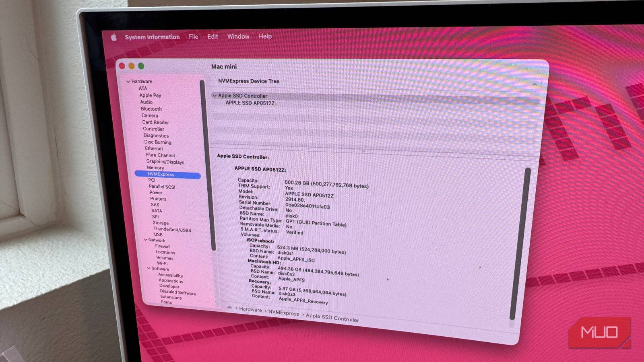Open the File menu
Image resolution: width=644 pixels, height=362 pixels.
click(x=194, y=37)
